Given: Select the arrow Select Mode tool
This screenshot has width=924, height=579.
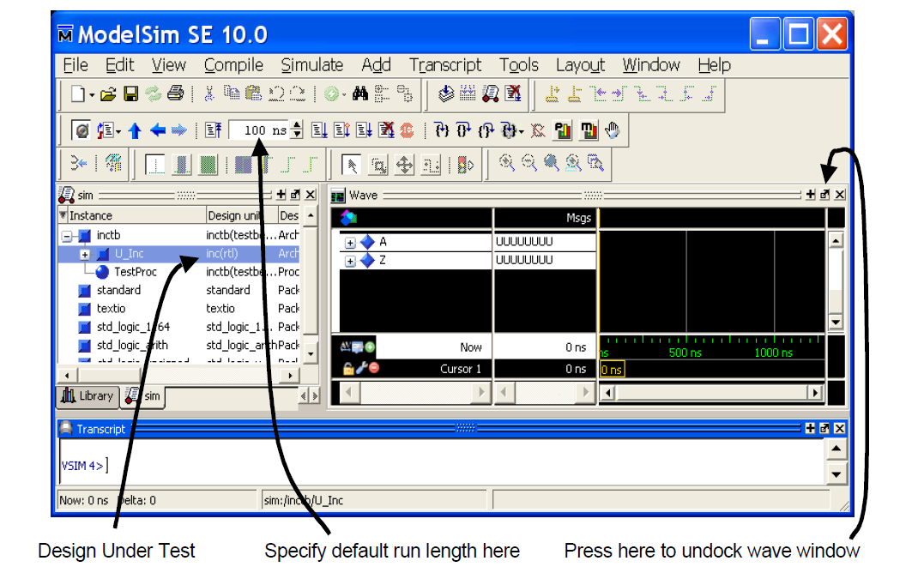Looking at the screenshot, I should pyautogui.click(x=351, y=165).
